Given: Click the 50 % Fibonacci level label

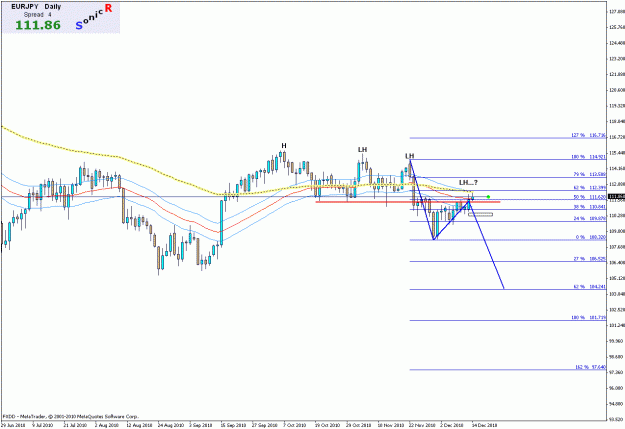Looking at the screenshot, I should coord(589,197).
